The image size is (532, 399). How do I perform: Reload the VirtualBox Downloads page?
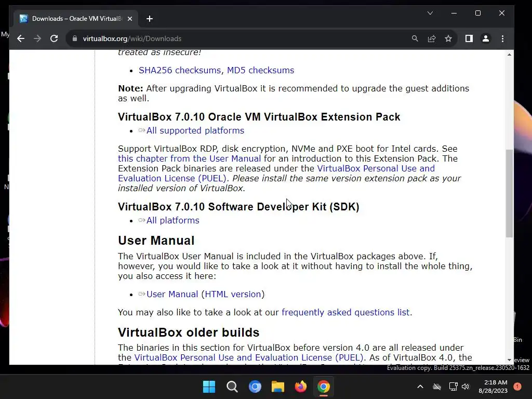(x=54, y=38)
